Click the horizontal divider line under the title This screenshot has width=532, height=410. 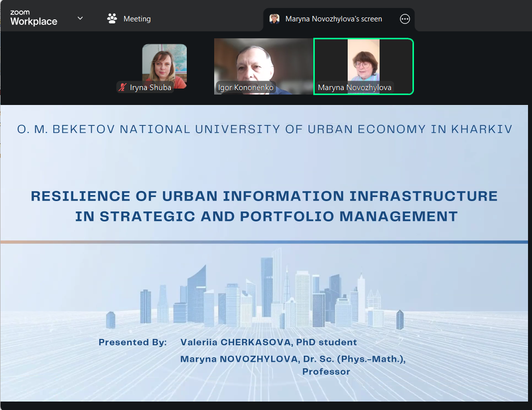(264, 242)
